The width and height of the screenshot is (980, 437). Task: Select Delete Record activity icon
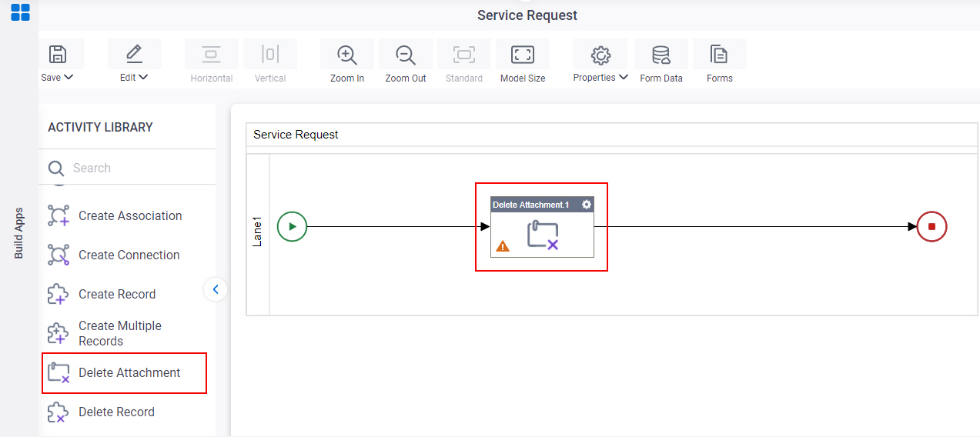pyautogui.click(x=59, y=412)
